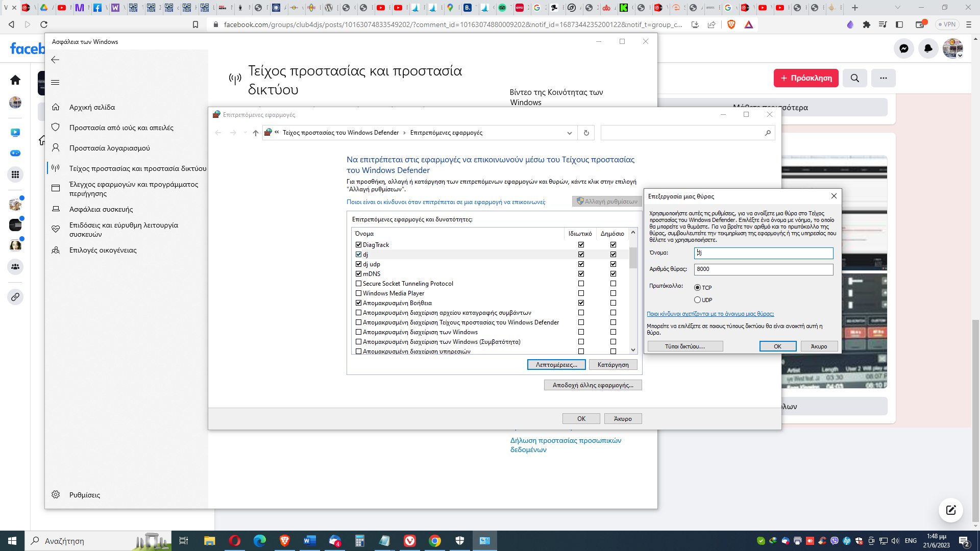The height and width of the screenshot is (551, 980).
Task: Open Facebook Messenger icon
Action: [903, 48]
